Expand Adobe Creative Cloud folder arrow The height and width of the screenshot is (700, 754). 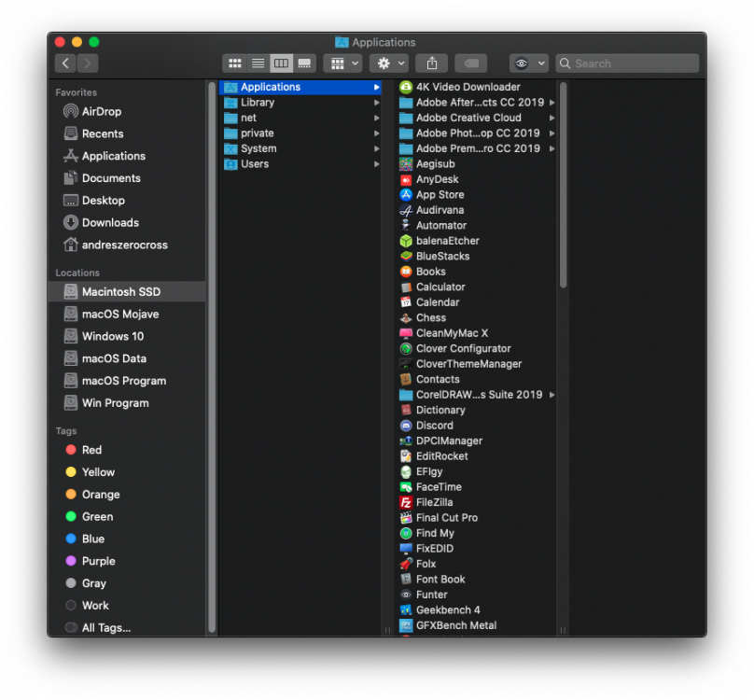pos(552,118)
